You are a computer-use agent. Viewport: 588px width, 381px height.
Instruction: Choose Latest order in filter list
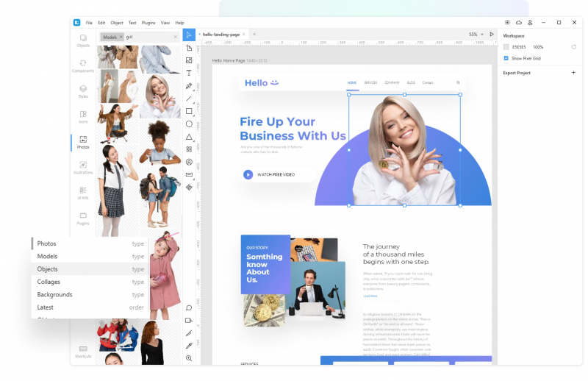90,307
